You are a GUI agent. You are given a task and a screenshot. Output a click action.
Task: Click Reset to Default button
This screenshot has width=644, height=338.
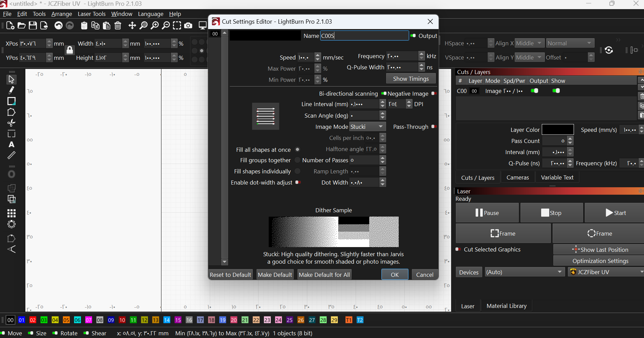pos(230,274)
